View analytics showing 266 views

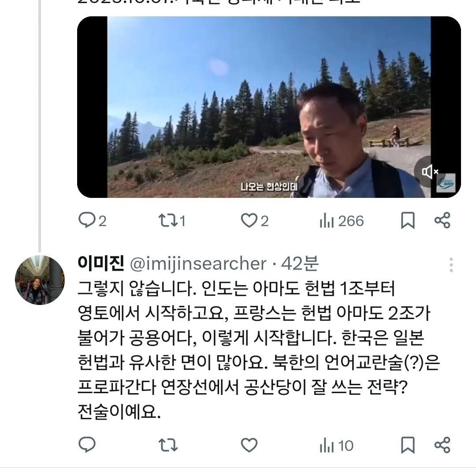[x=342, y=221]
